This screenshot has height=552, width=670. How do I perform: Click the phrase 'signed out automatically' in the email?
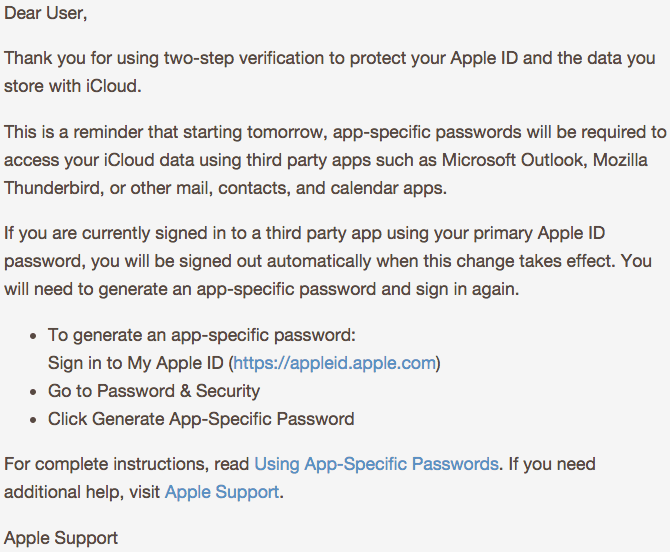pos(276,261)
